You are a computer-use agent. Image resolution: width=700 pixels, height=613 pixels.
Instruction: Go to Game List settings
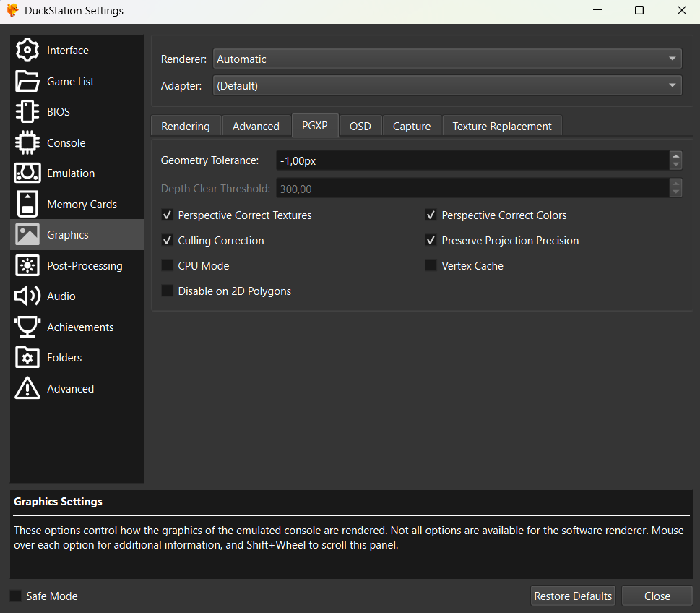[71, 81]
